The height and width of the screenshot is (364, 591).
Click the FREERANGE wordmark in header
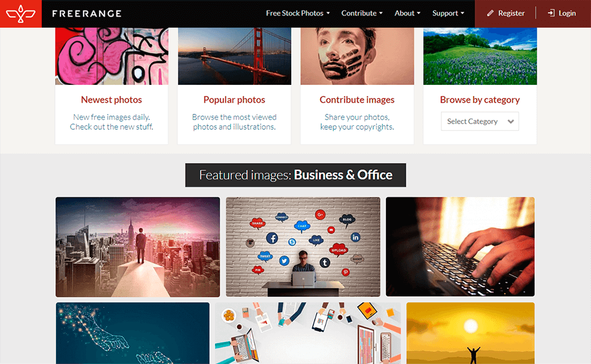pyautogui.click(x=87, y=14)
